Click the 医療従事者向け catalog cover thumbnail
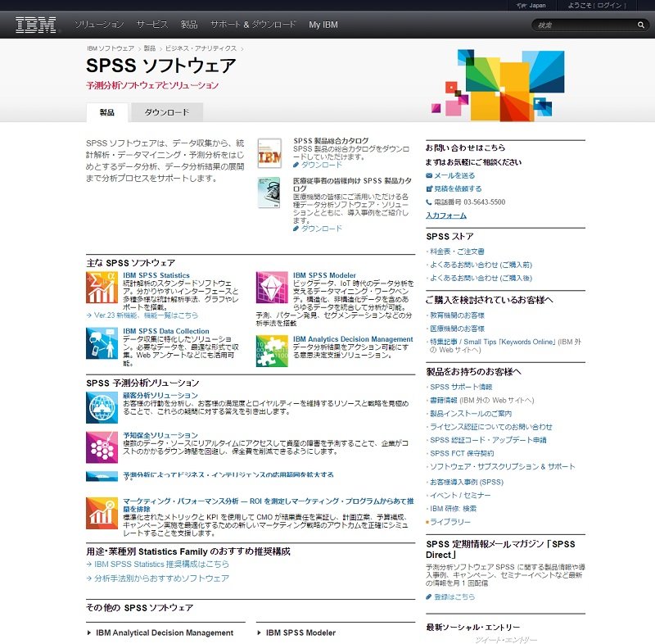Viewport: 655px width, 644px height. (x=269, y=193)
